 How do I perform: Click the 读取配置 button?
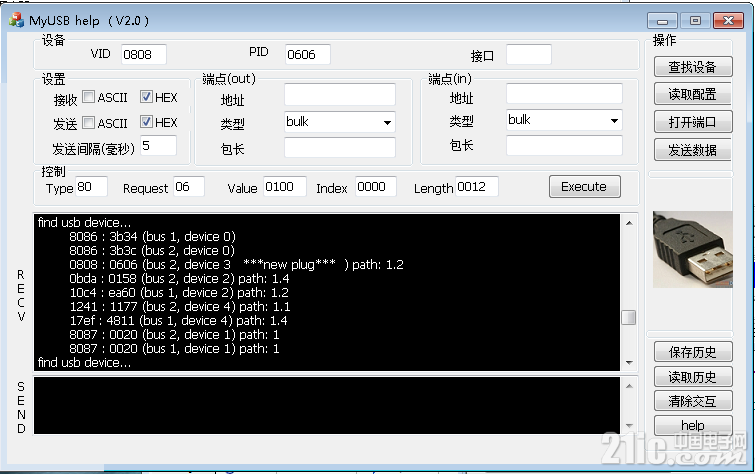point(693,94)
